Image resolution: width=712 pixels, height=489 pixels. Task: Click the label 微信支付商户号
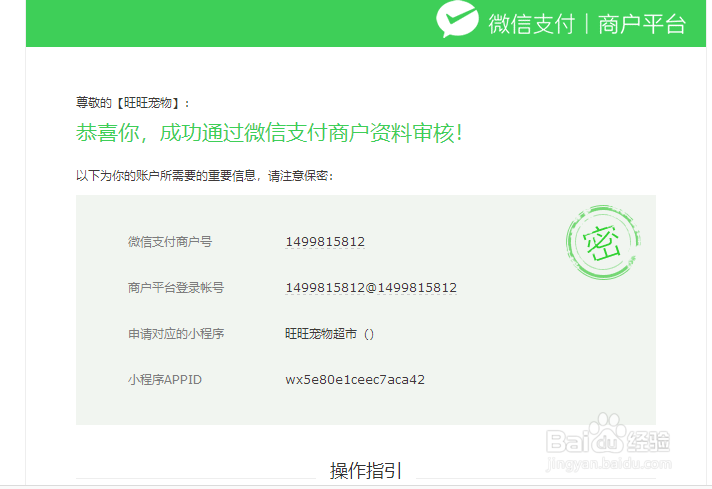coord(170,242)
